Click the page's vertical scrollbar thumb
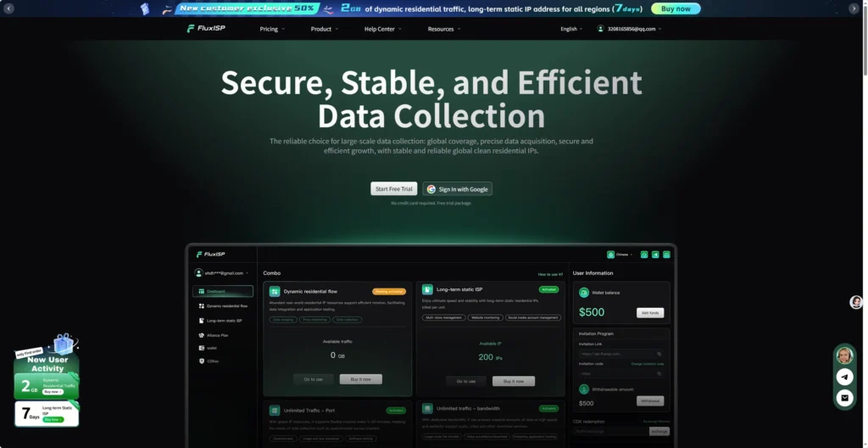 864,39
